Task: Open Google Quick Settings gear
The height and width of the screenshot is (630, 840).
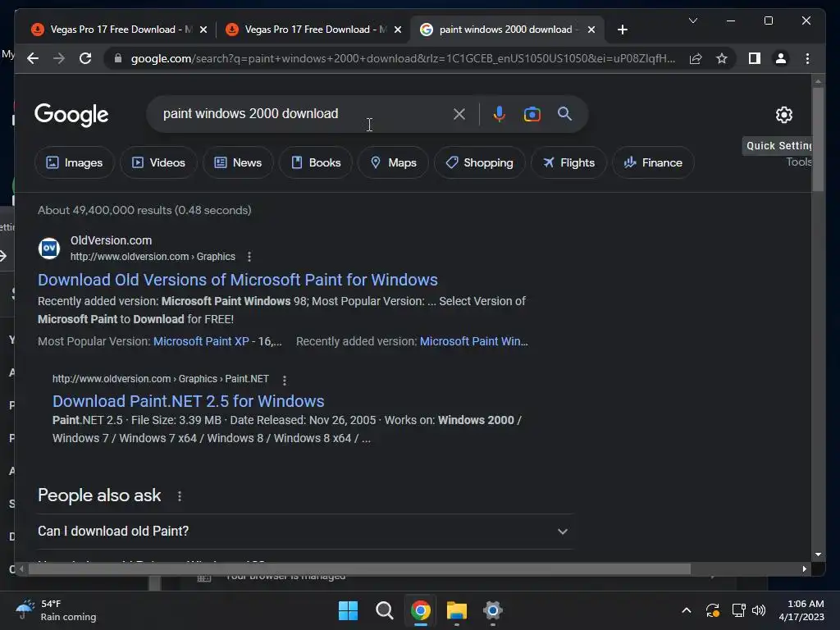Action: click(783, 114)
